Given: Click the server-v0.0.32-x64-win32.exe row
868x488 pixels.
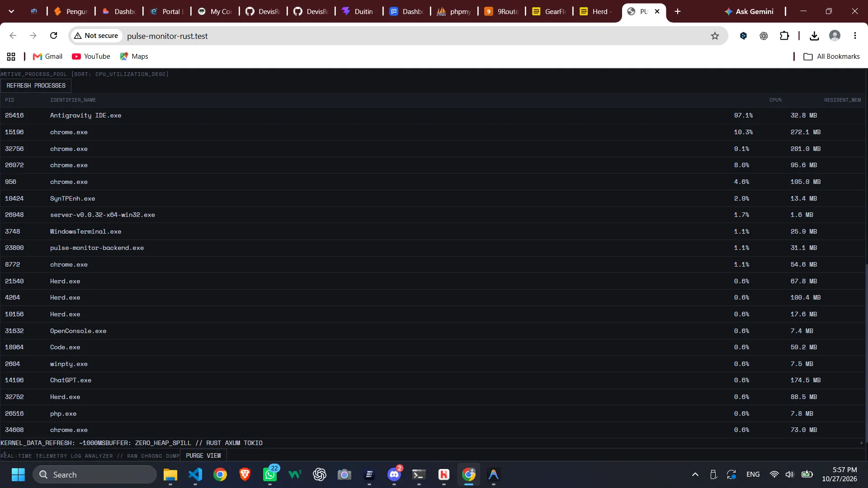Looking at the screenshot, I should [x=433, y=215].
